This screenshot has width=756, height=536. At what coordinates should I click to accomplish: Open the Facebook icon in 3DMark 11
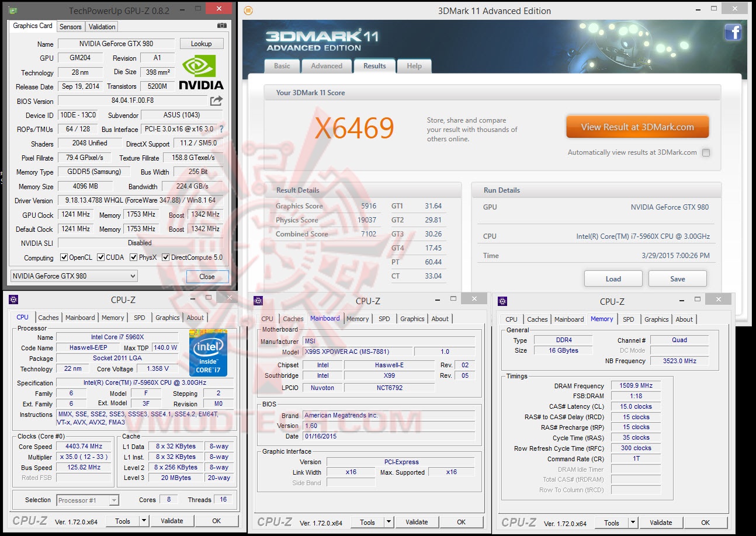click(x=733, y=32)
